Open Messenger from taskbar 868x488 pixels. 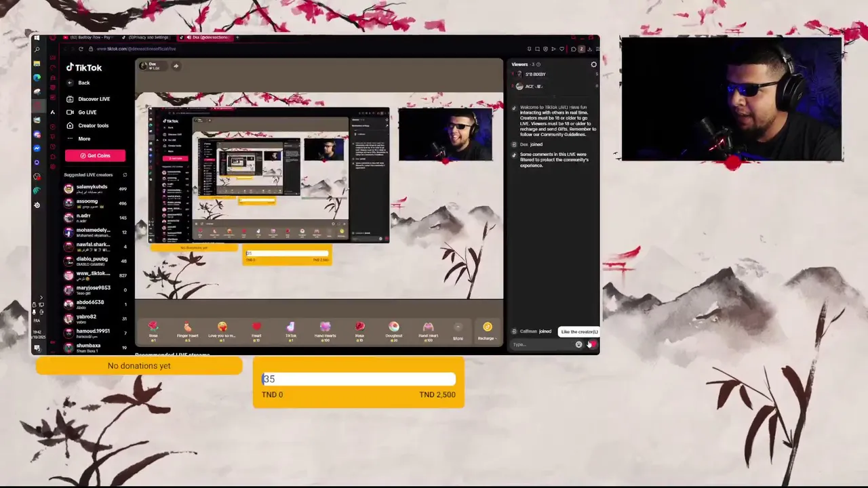click(x=37, y=148)
